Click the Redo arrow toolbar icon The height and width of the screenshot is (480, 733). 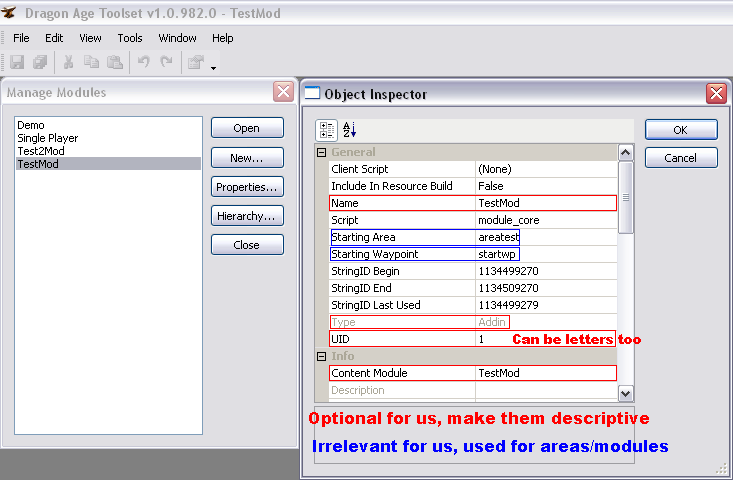tap(166, 62)
